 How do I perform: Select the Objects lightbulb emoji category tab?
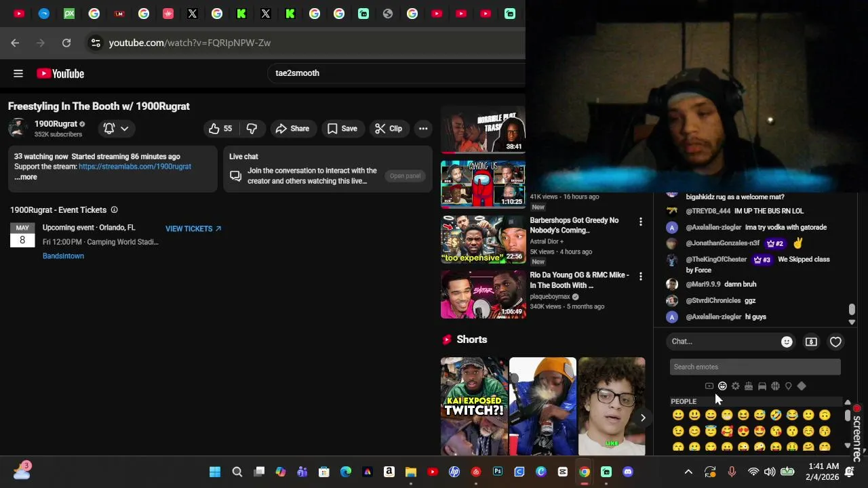pyautogui.click(x=788, y=386)
